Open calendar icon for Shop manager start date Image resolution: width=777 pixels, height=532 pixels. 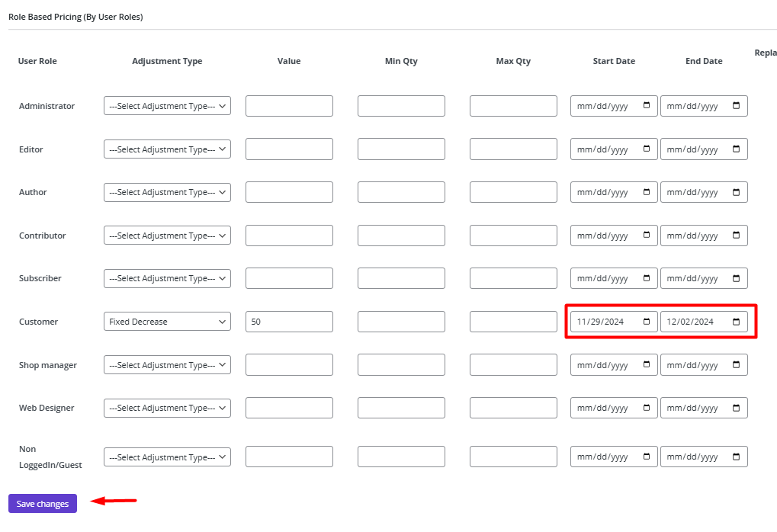647,365
